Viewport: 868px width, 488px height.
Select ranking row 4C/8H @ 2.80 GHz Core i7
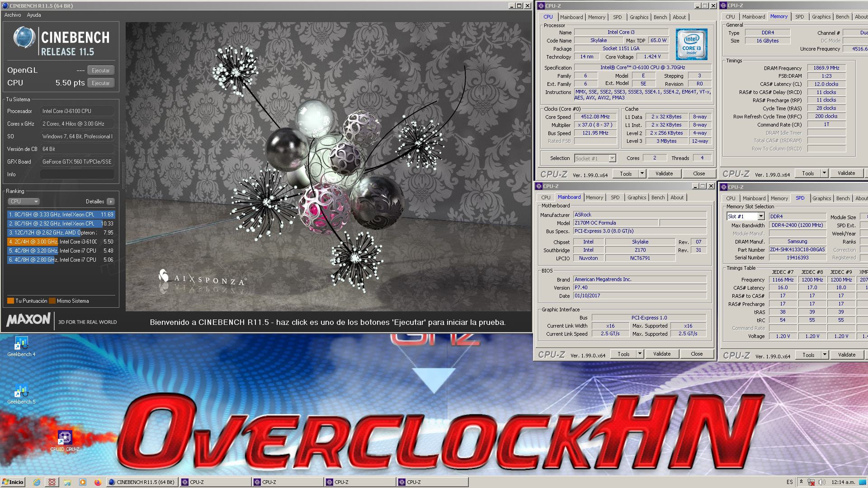pos(61,260)
